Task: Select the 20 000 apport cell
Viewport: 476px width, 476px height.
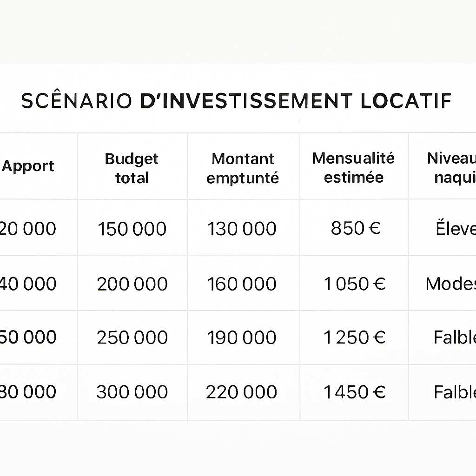Action: (29, 229)
